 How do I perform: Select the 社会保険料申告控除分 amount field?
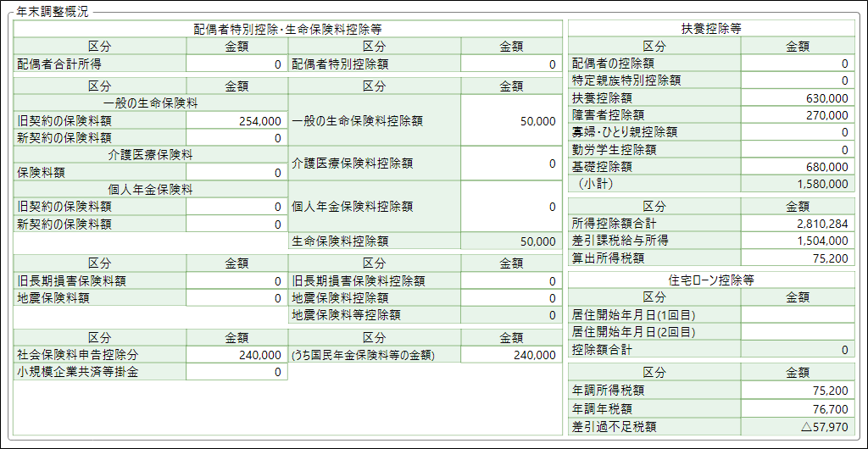(x=236, y=355)
